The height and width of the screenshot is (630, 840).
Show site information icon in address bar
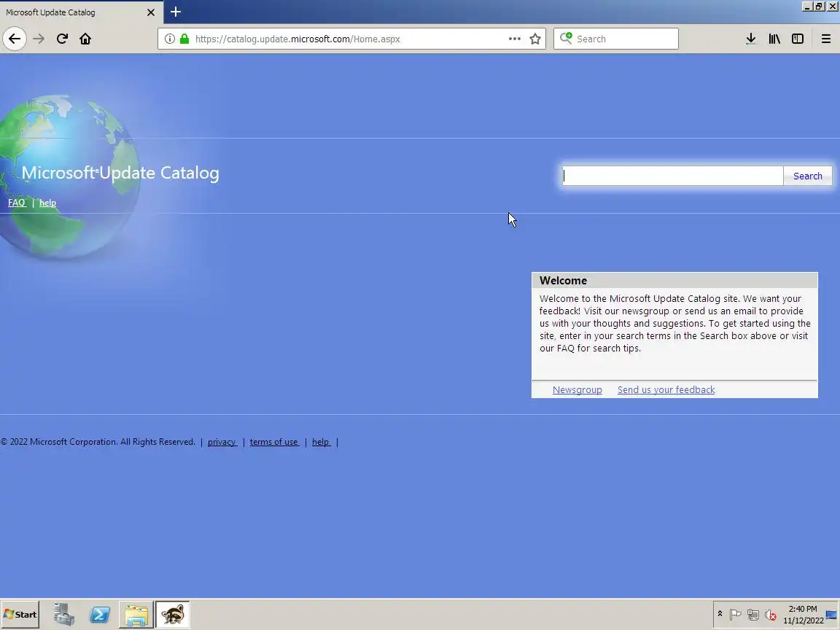tap(169, 39)
